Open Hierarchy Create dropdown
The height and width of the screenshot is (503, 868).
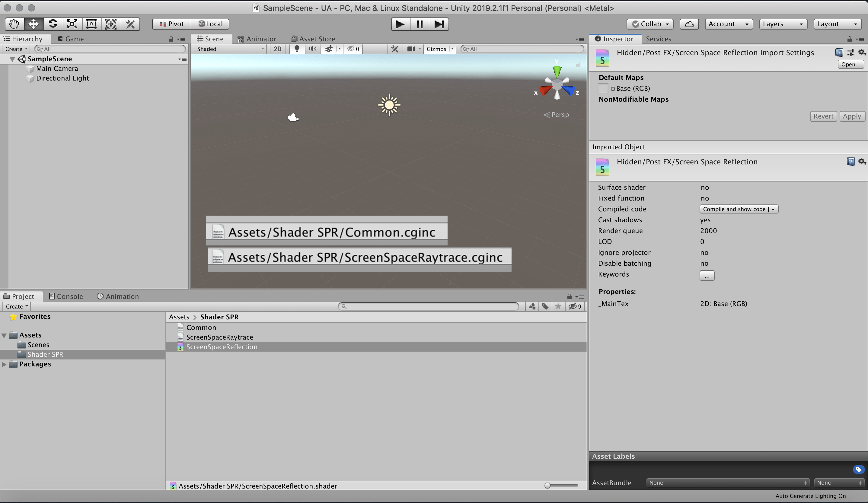[16, 49]
